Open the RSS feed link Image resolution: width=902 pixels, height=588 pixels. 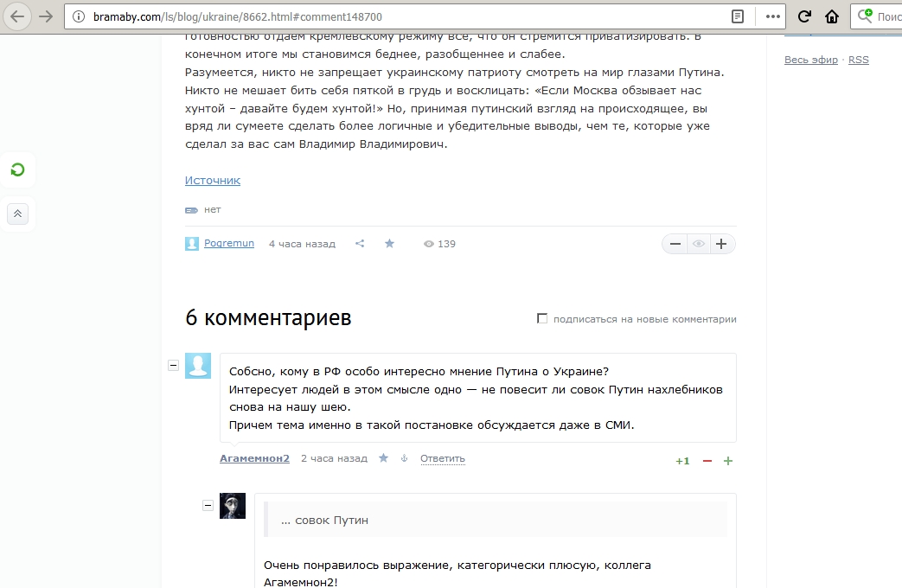[x=858, y=60]
